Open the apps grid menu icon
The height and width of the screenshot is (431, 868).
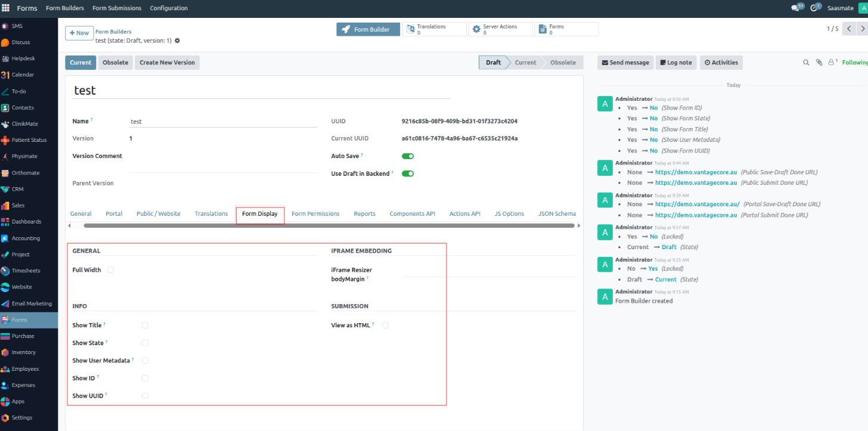(6, 8)
